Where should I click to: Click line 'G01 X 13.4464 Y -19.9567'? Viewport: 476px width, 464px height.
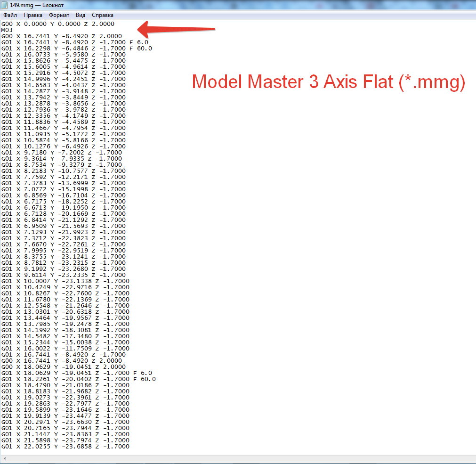[x=65, y=318]
